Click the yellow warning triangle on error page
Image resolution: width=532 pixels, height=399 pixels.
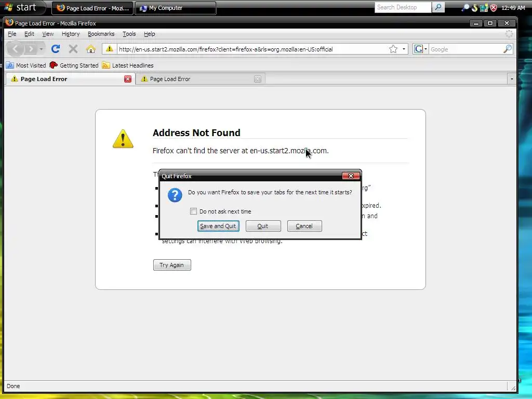pyautogui.click(x=123, y=139)
